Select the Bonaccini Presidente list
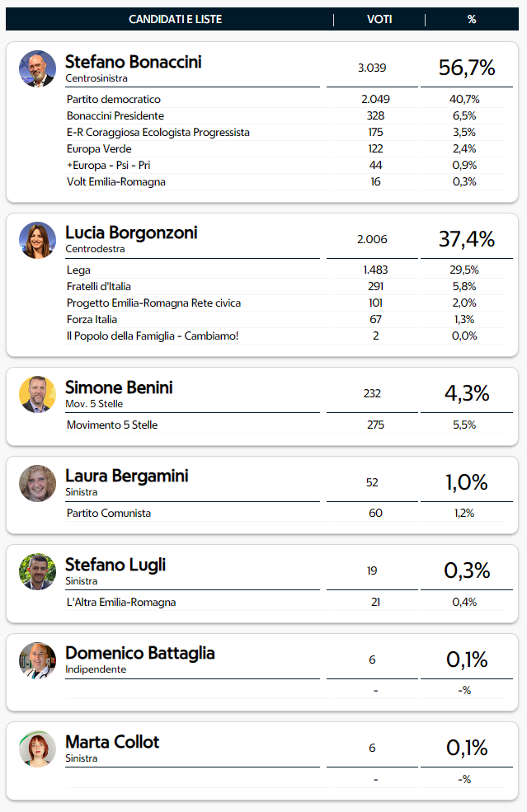Image resolution: width=527 pixels, height=812 pixels. pos(115,116)
